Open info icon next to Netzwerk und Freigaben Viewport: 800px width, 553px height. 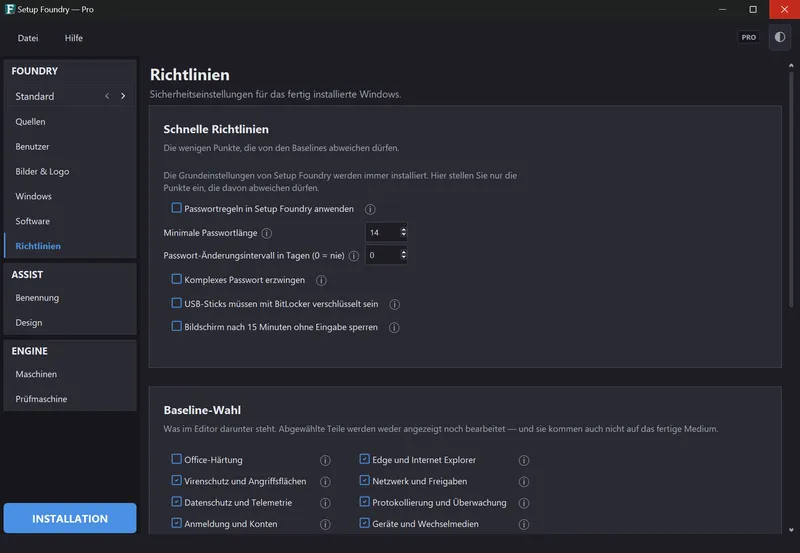(523, 482)
